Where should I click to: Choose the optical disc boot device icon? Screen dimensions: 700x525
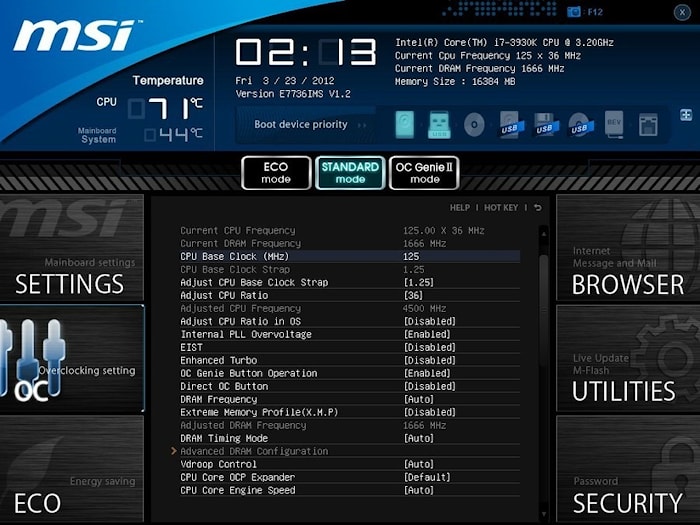474,125
